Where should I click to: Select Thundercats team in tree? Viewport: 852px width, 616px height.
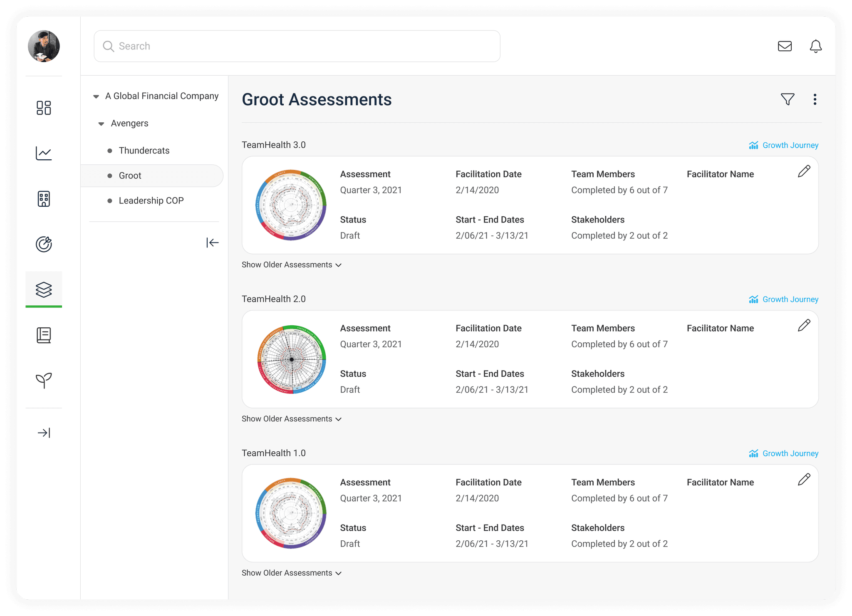[144, 151]
